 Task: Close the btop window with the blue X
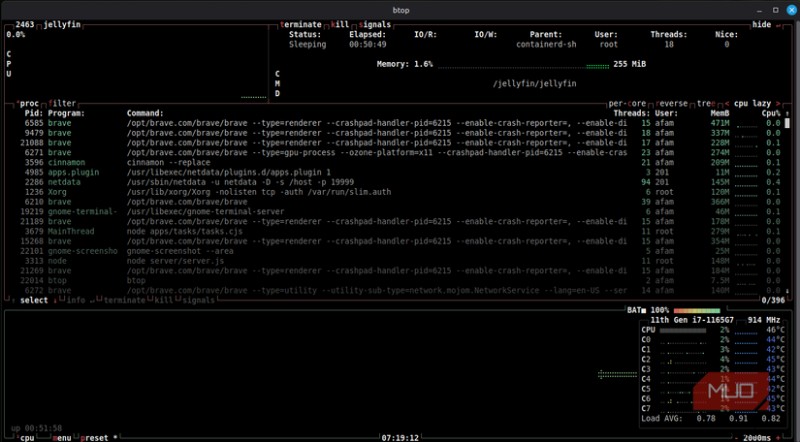(x=792, y=10)
